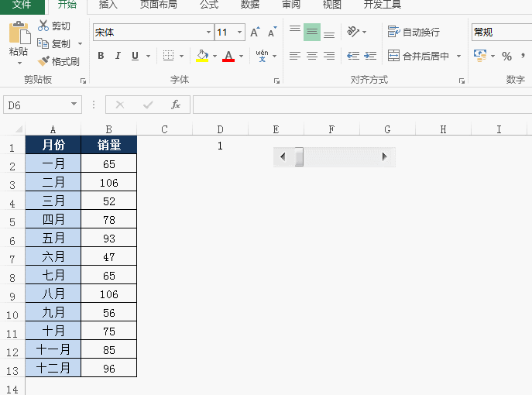Align text left
Image resolution: width=532 pixels, height=395 pixels.
(x=295, y=56)
